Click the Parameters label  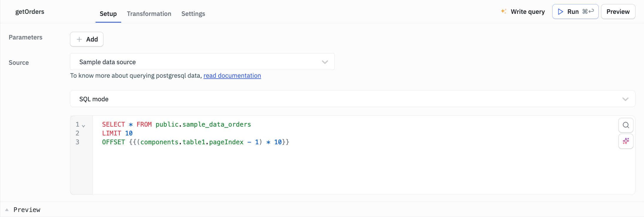coord(26,37)
